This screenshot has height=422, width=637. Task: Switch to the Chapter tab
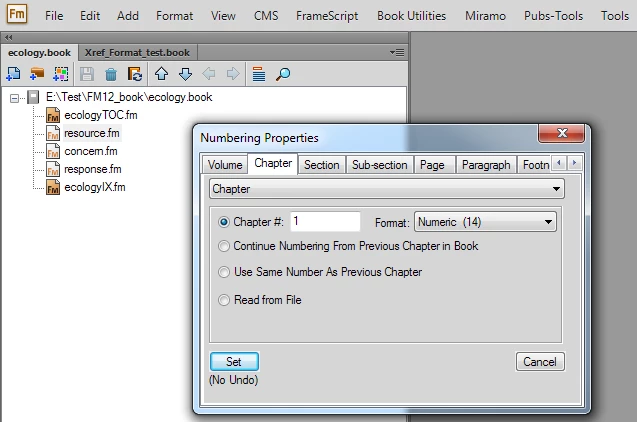point(273,163)
